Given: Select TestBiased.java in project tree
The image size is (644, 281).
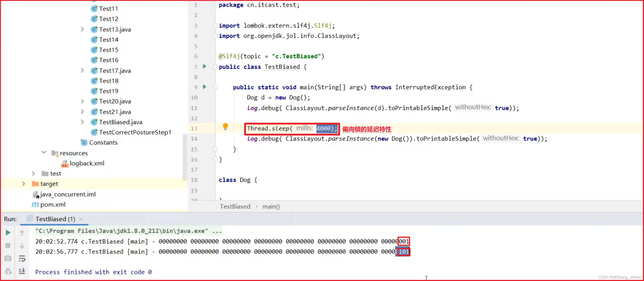Looking at the screenshot, I should point(116,122).
